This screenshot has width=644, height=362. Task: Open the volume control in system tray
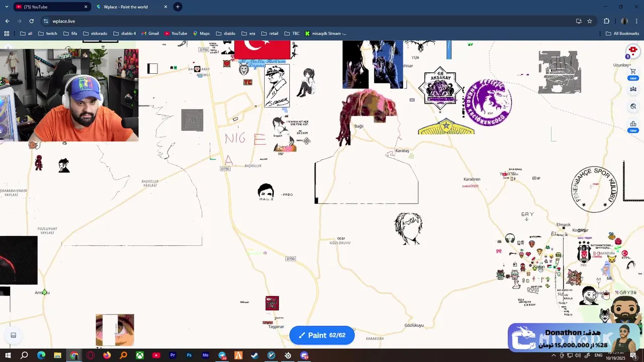coord(578,355)
